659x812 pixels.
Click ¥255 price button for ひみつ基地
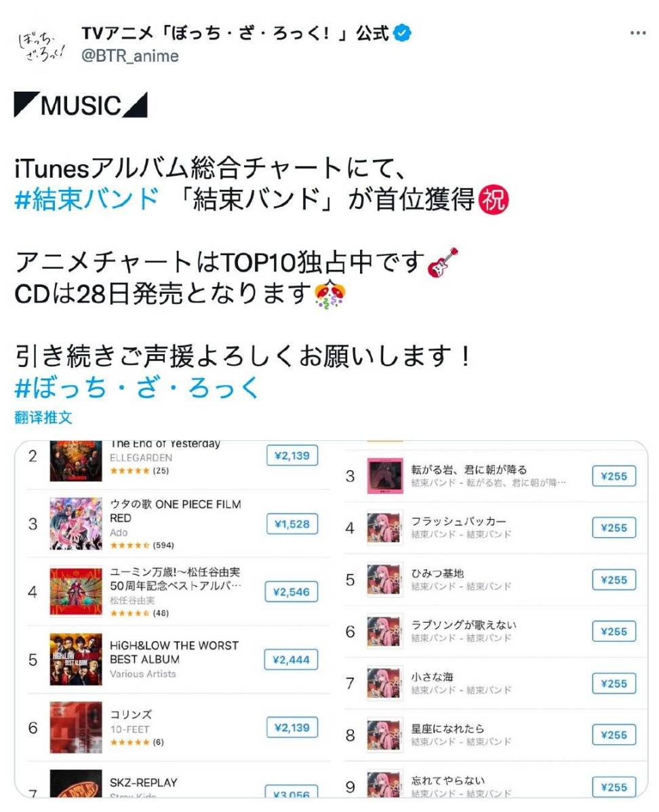tap(614, 580)
